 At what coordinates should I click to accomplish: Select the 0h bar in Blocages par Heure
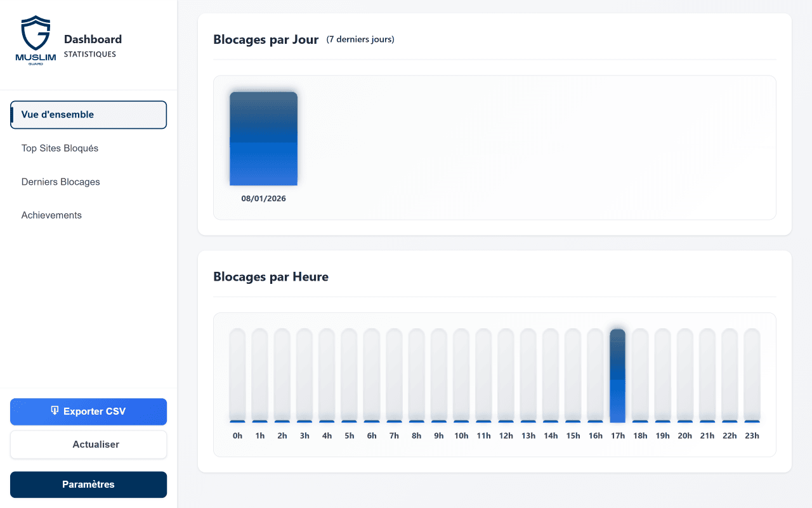[x=237, y=375]
